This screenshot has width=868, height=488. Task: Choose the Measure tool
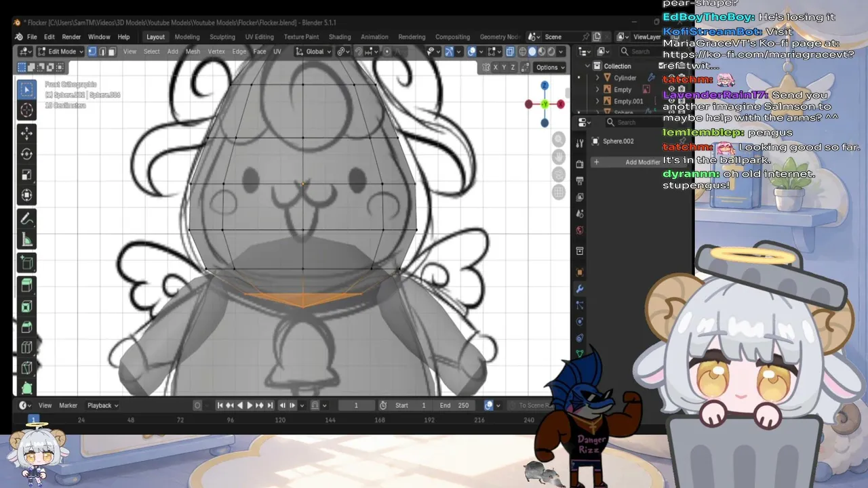pyautogui.click(x=26, y=239)
